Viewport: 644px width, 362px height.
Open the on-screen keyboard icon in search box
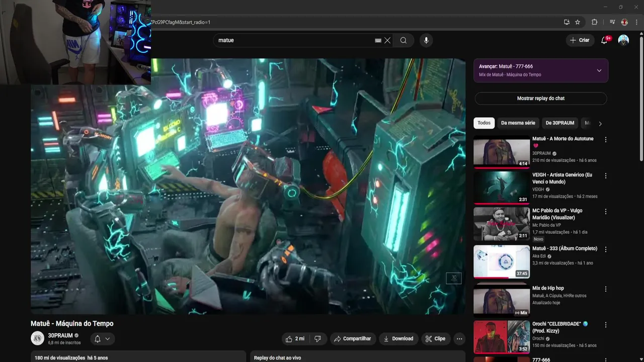pos(378,40)
